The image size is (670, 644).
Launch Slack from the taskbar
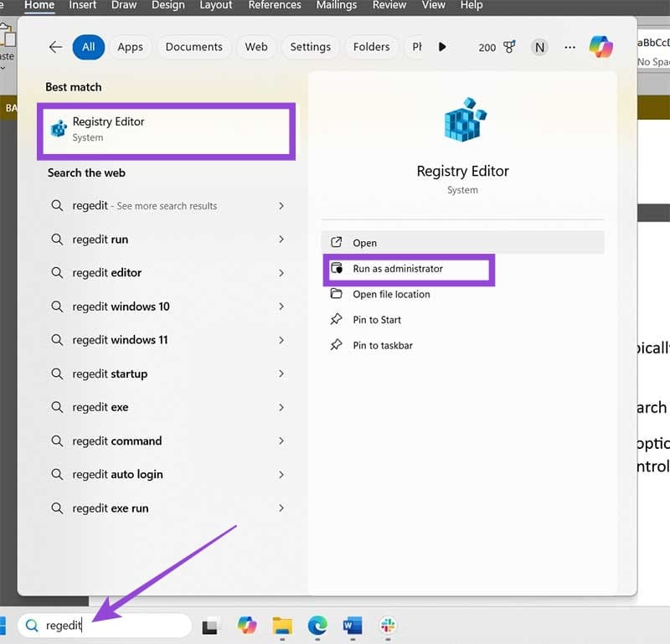pos(388,626)
